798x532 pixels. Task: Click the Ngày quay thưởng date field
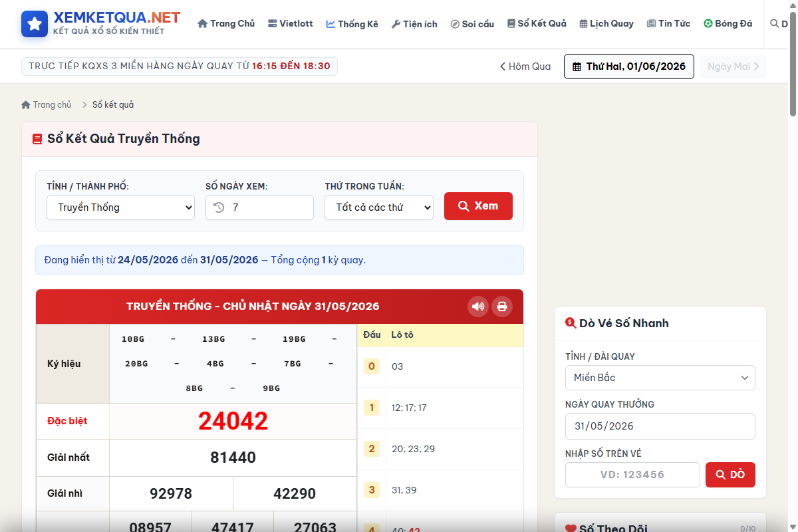click(x=660, y=426)
